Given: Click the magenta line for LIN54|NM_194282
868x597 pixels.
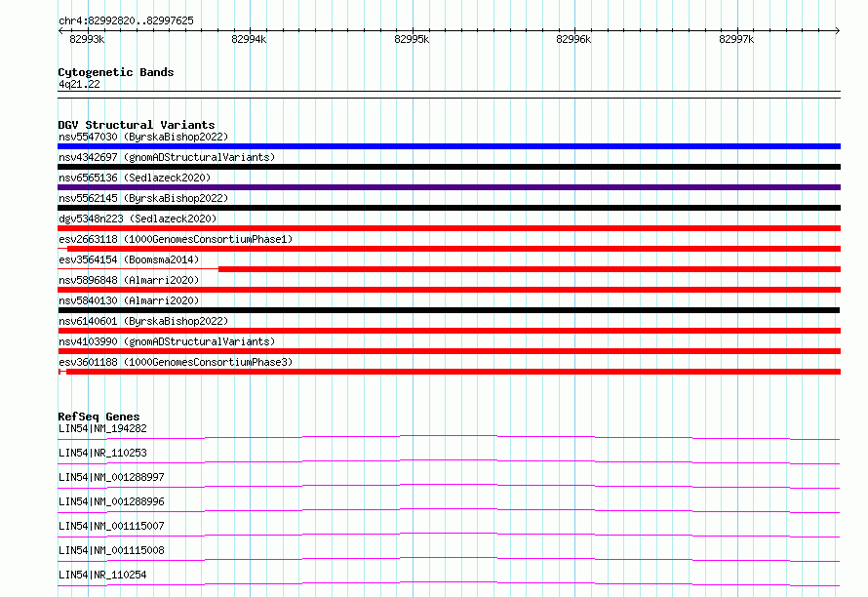Looking at the screenshot, I should tap(449, 437).
